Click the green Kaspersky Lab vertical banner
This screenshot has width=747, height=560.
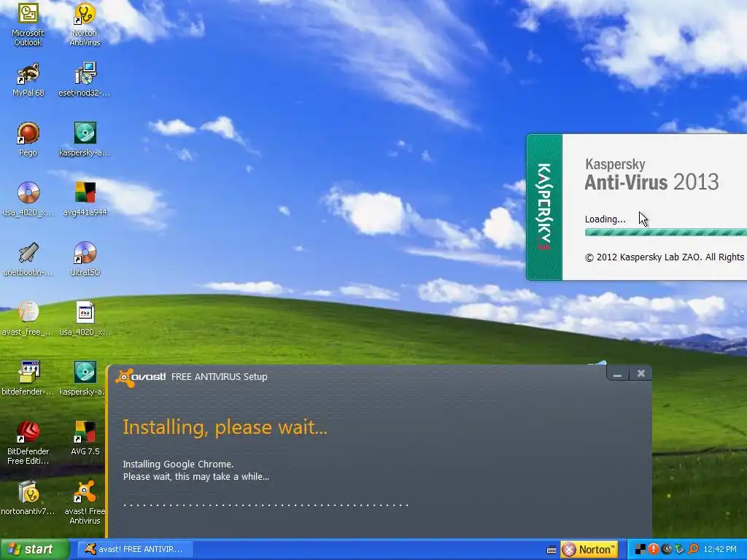point(544,207)
